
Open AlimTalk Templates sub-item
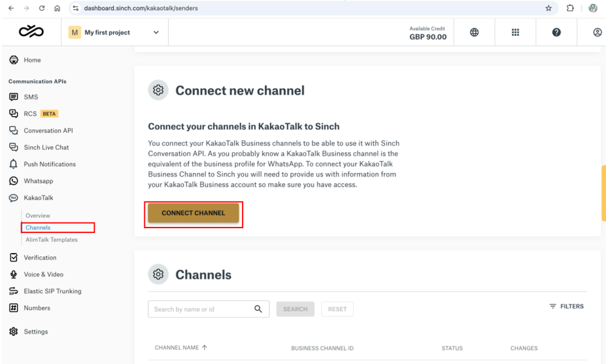coord(52,240)
